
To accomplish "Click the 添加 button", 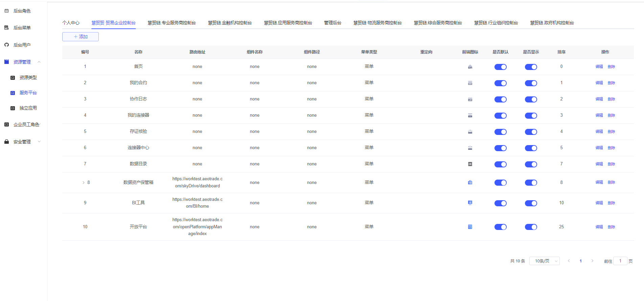I will click(x=80, y=37).
